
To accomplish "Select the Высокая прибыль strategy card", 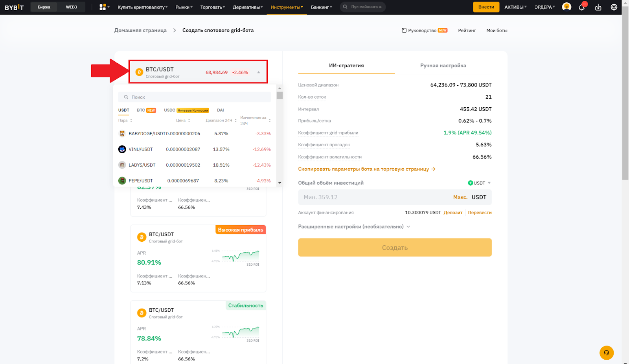I will pos(198,258).
